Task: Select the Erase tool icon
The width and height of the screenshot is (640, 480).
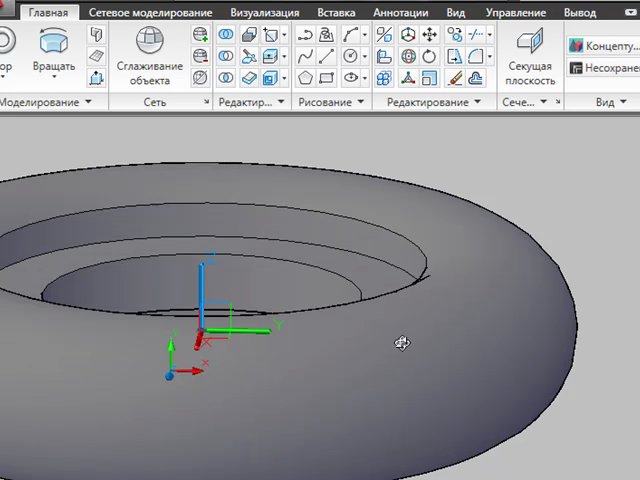Action: coord(453,78)
